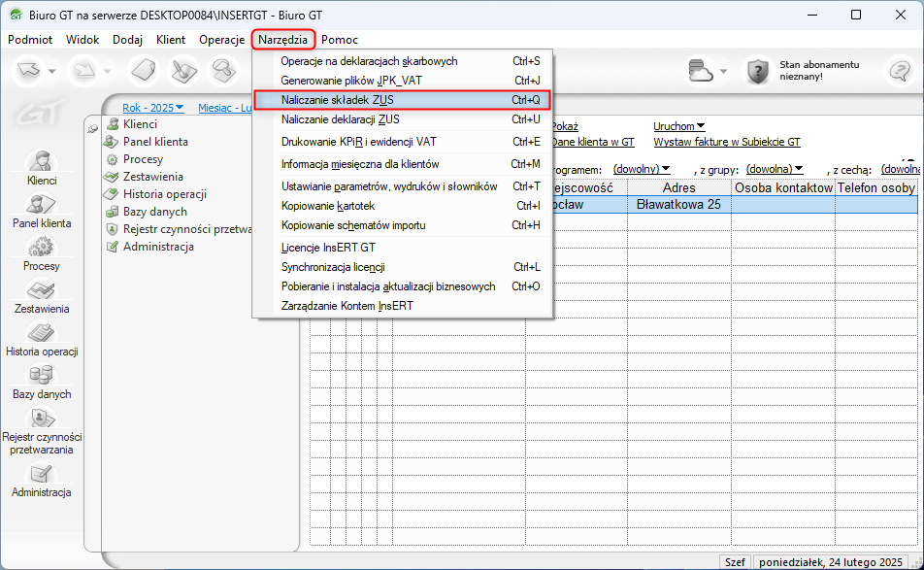Open the Dodaj menu
Image resolution: width=924 pixels, height=570 pixels.
click(128, 40)
